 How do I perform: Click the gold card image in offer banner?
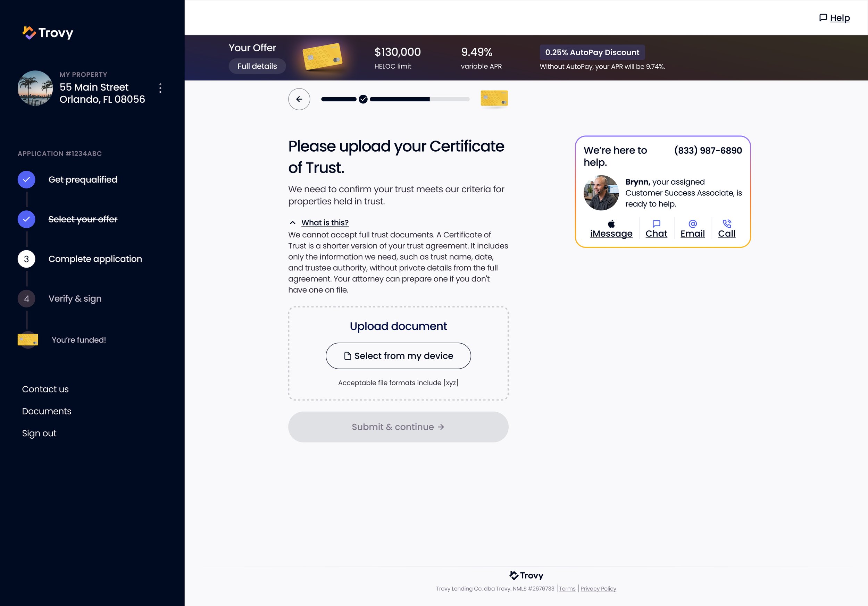[323, 57]
